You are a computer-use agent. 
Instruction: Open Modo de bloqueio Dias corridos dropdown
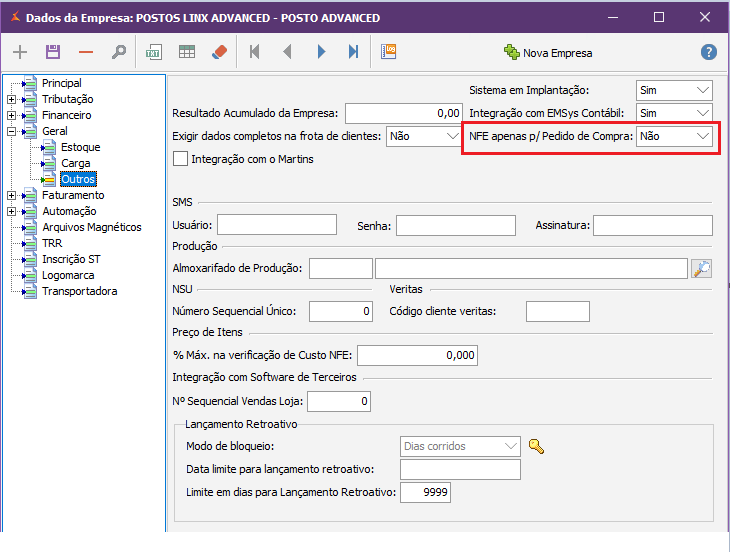tap(460, 446)
